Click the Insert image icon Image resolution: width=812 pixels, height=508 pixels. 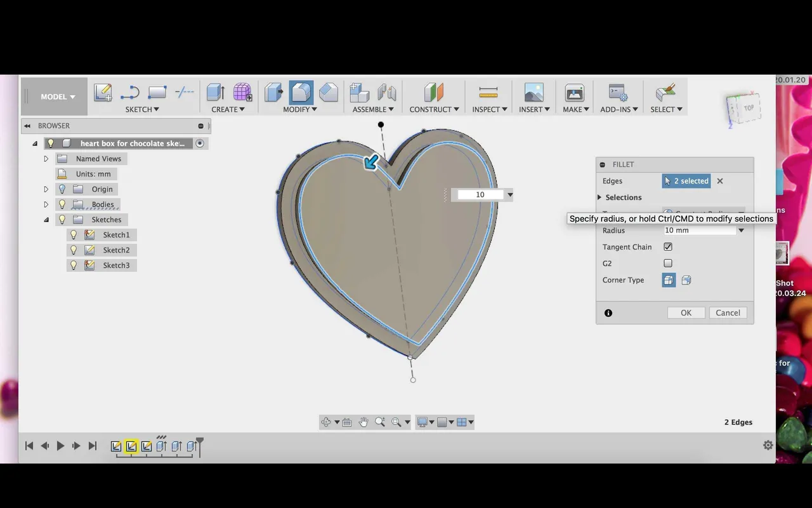point(534,93)
